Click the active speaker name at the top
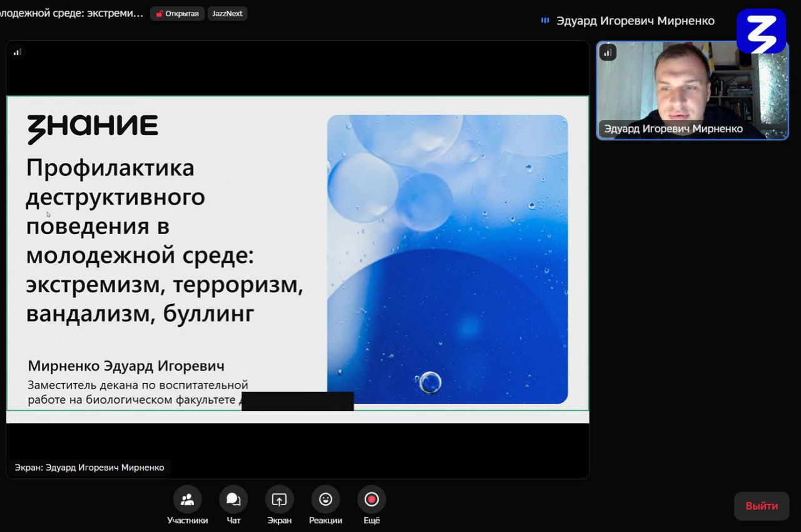Image resolution: width=801 pixels, height=532 pixels. (x=635, y=21)
